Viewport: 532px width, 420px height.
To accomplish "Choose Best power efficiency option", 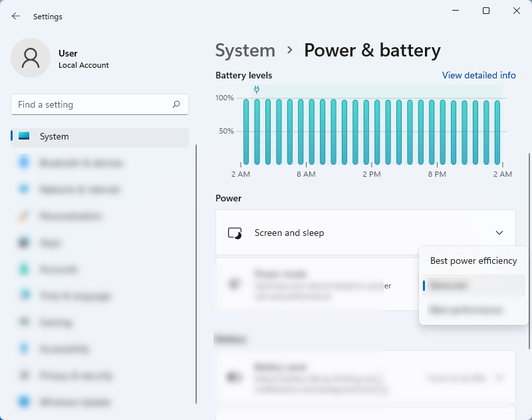I will point(473,261).
